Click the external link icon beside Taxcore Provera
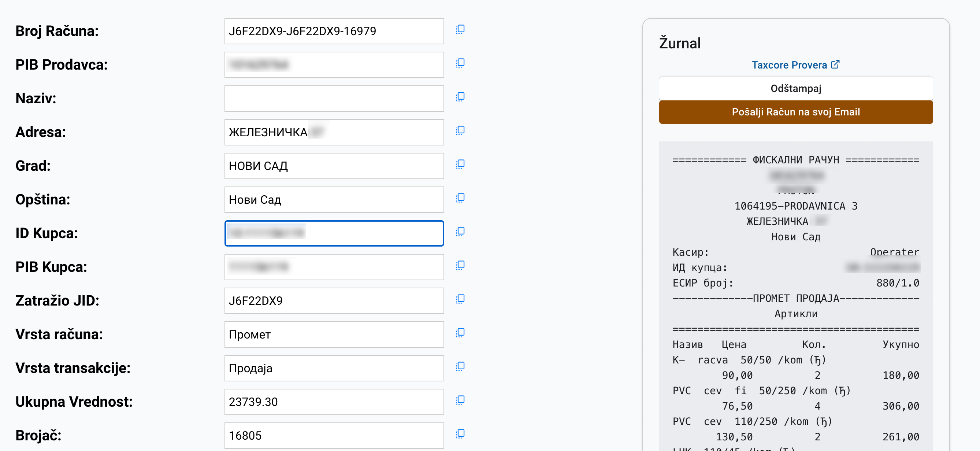This screenshot has width=980, height=451. [x=835, y=64]
